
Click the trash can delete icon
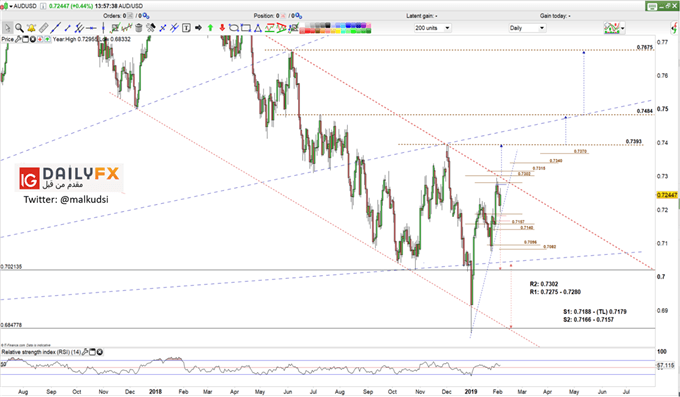click(139, 28)
